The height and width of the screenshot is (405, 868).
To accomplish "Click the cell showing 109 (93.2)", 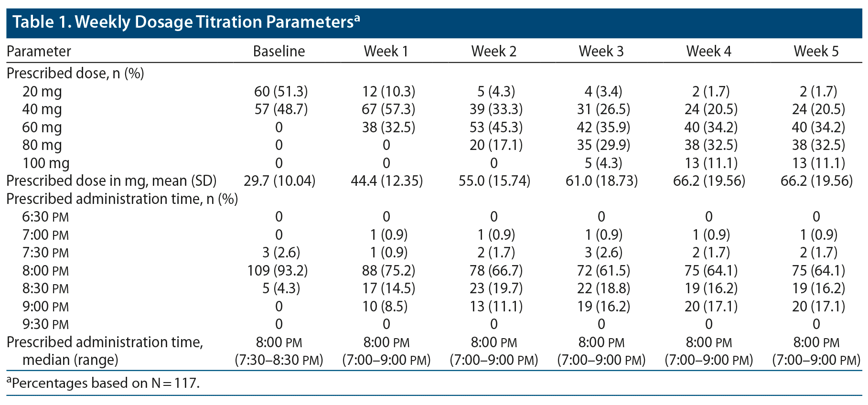I will (x=277, y=271).
